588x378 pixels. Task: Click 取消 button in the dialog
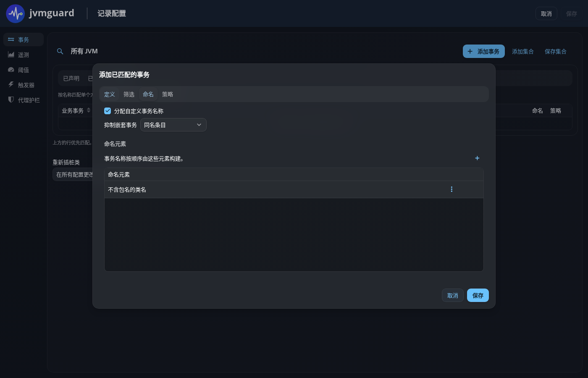coord(453,295)
